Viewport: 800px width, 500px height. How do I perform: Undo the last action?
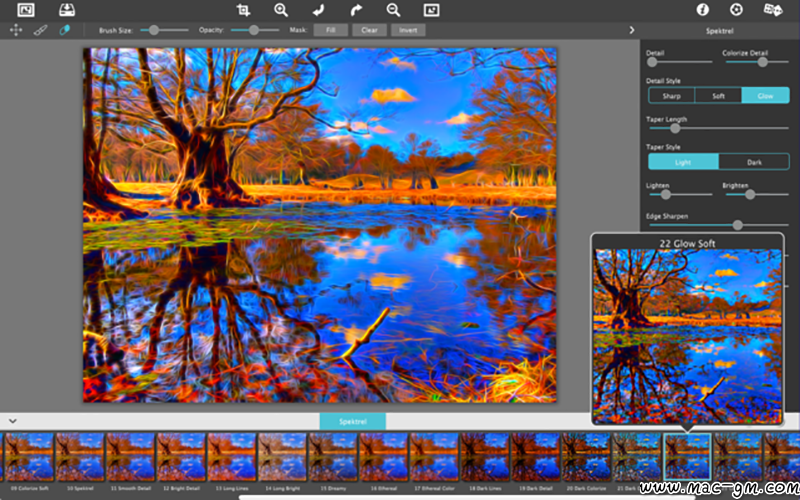coord(318,10)
